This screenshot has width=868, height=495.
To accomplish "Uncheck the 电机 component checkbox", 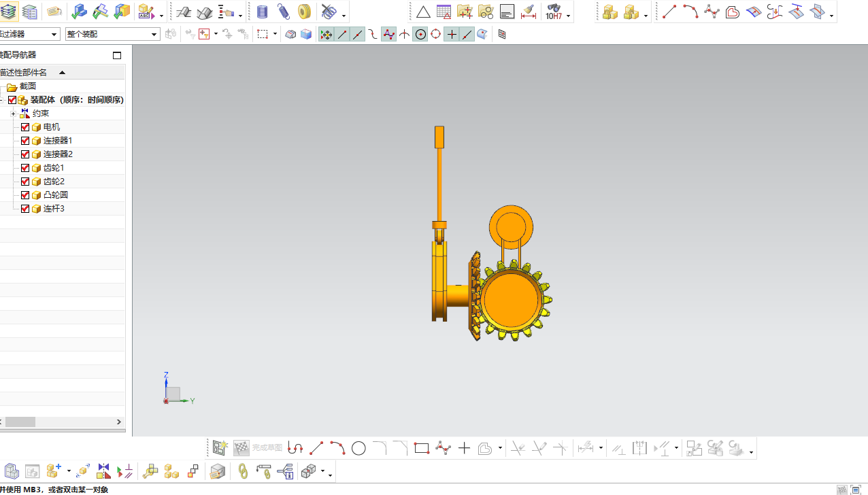I will pos(25,127).
